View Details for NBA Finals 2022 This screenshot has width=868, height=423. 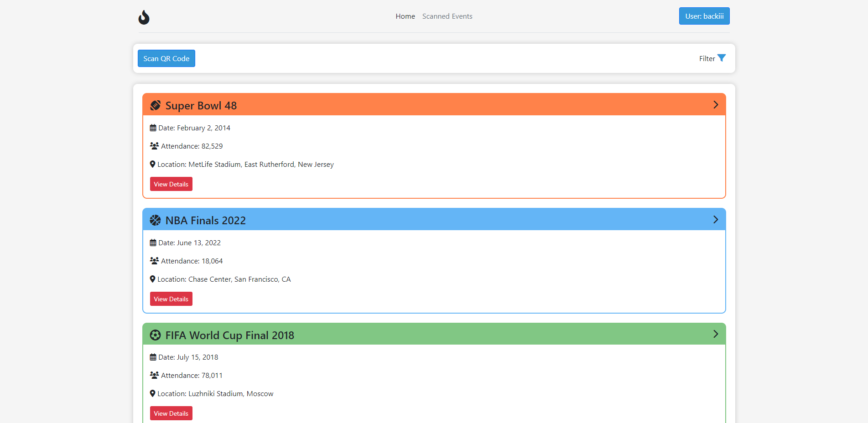click(171, 299)
